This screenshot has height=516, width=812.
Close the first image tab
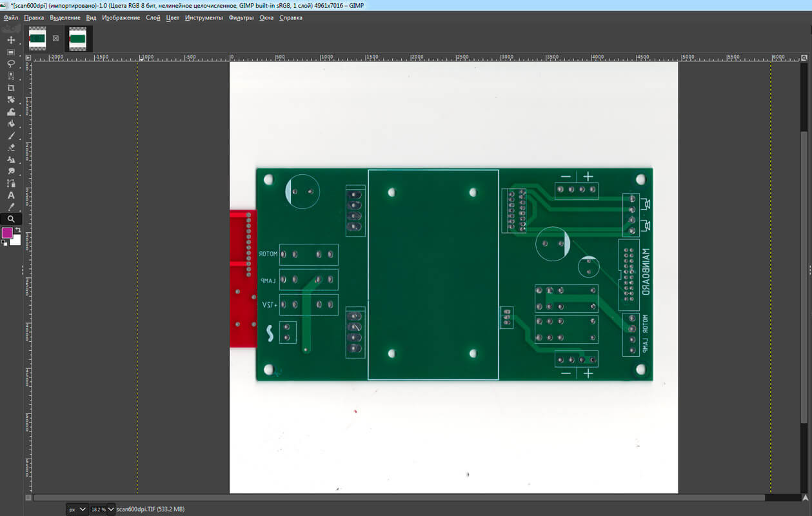pos(55,39)
